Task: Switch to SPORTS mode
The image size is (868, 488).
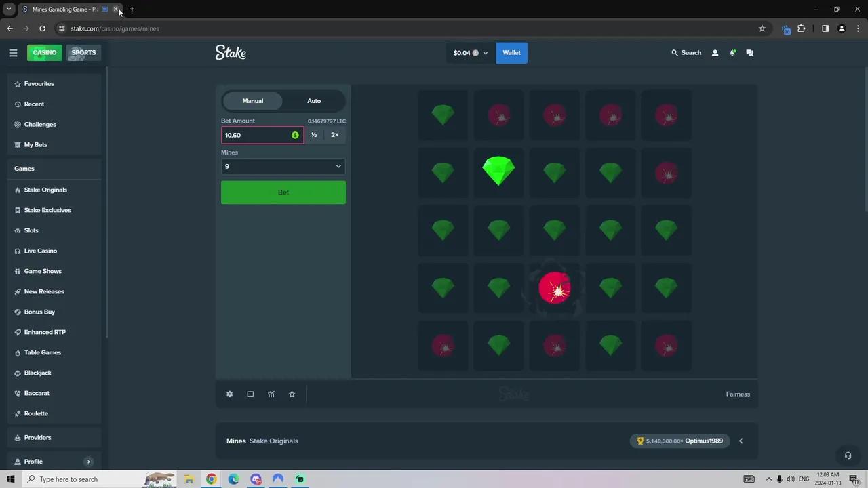Action: click(x=83, y=52)
